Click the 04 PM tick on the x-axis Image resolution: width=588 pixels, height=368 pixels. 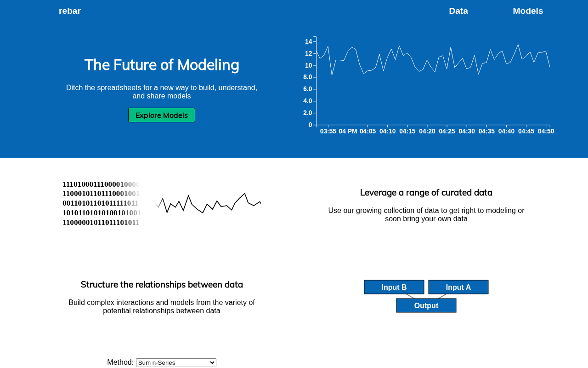click(348, 131)
